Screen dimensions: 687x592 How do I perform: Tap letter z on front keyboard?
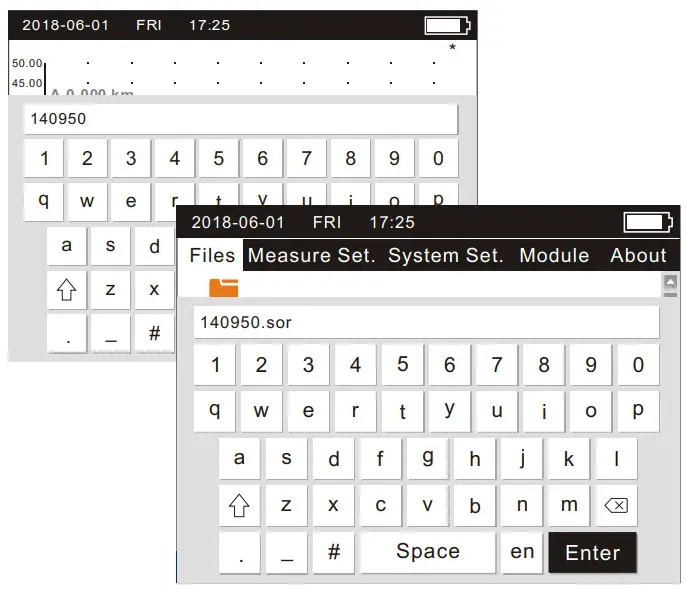pos(287,505)
